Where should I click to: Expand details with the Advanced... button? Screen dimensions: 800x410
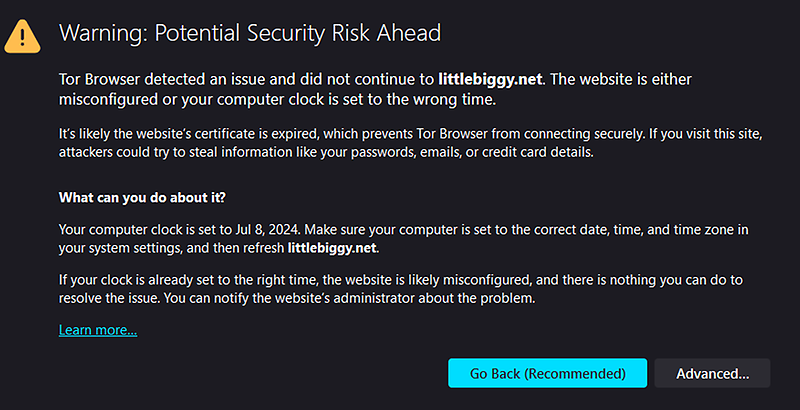[x=712, y=373]
